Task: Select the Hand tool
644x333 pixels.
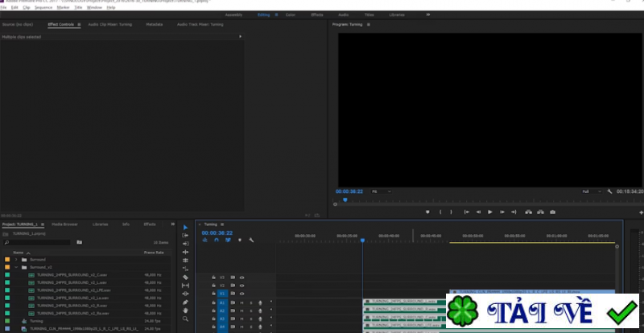Action: (185, 310)
